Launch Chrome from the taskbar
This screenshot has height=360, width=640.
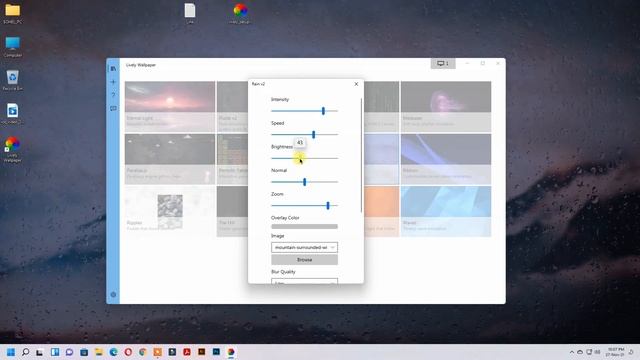tap(143, 352)
